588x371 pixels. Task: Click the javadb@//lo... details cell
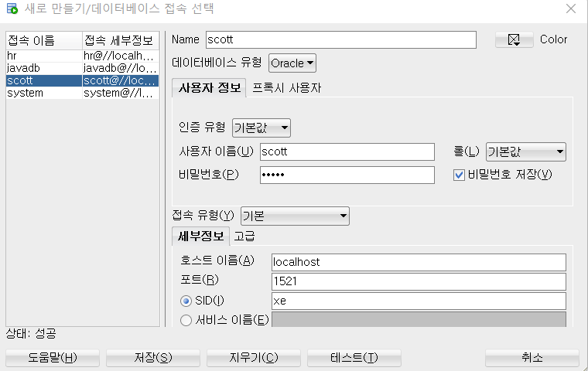tap(121, 68)
